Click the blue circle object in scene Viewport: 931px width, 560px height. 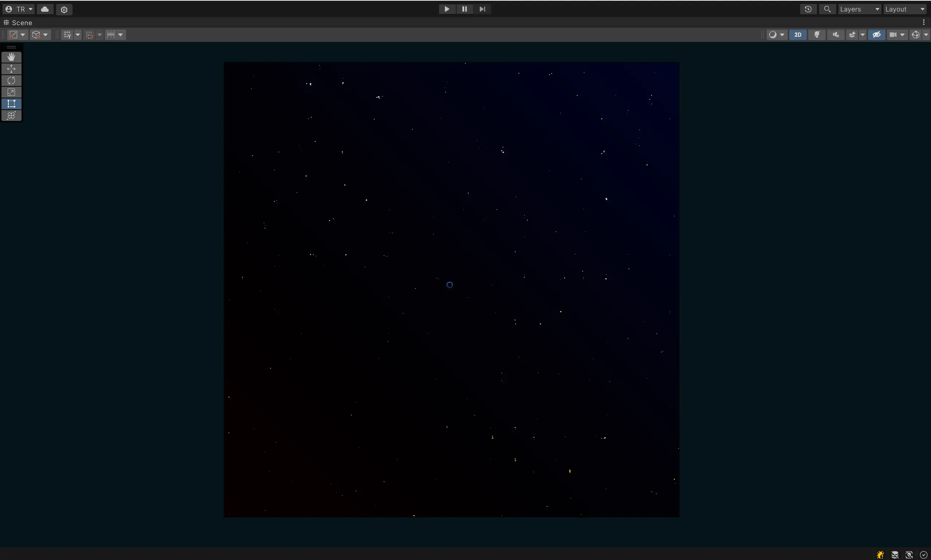click(x=449, y=285)
